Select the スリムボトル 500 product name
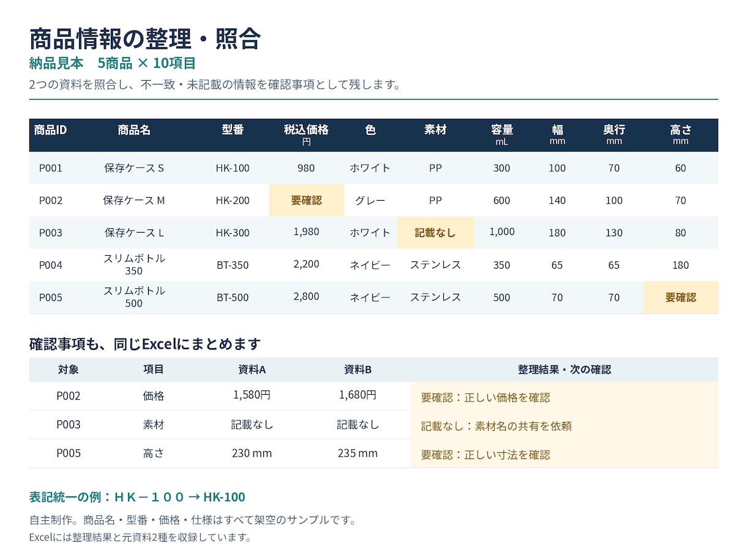The image size is (747, 560). [x=134, y=297]
